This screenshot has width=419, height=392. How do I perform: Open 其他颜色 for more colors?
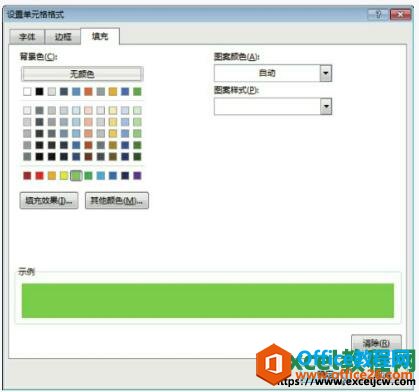pos(117,200)
